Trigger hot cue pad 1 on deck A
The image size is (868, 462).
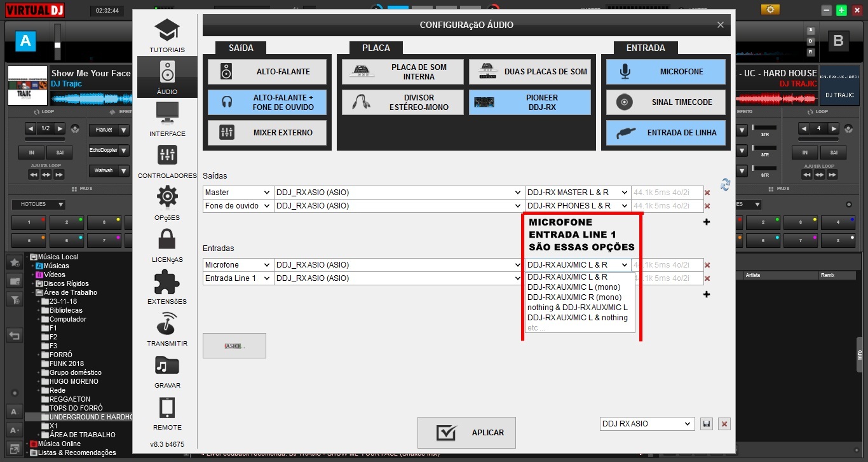[29, 222]
